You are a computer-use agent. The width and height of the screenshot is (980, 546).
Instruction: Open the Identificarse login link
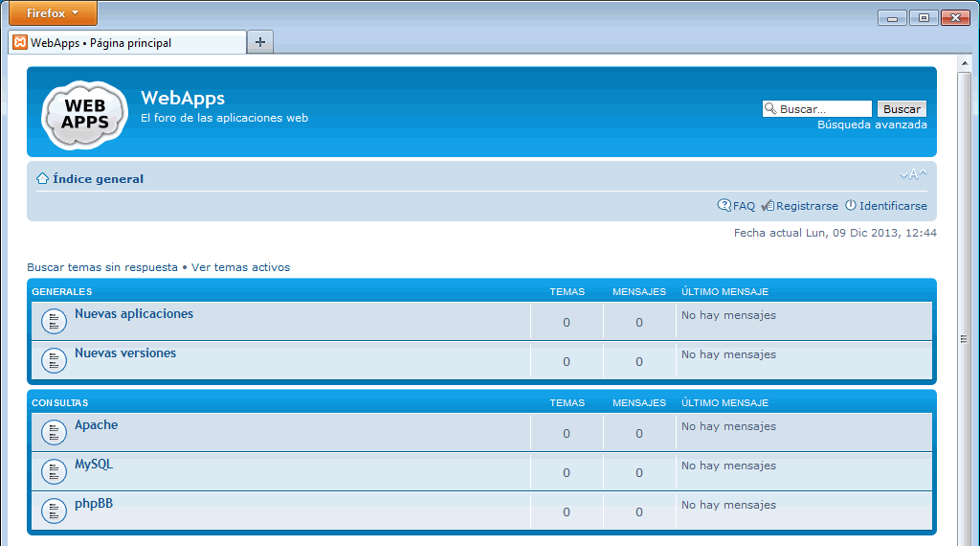point(893,206)
